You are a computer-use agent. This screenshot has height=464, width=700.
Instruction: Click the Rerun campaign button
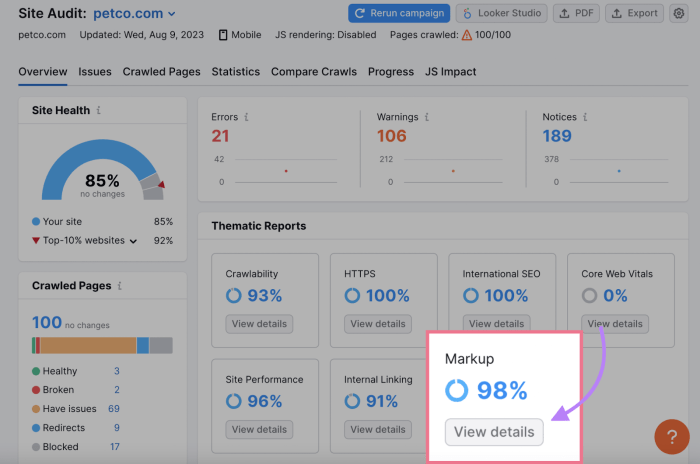tap(399, 13)
